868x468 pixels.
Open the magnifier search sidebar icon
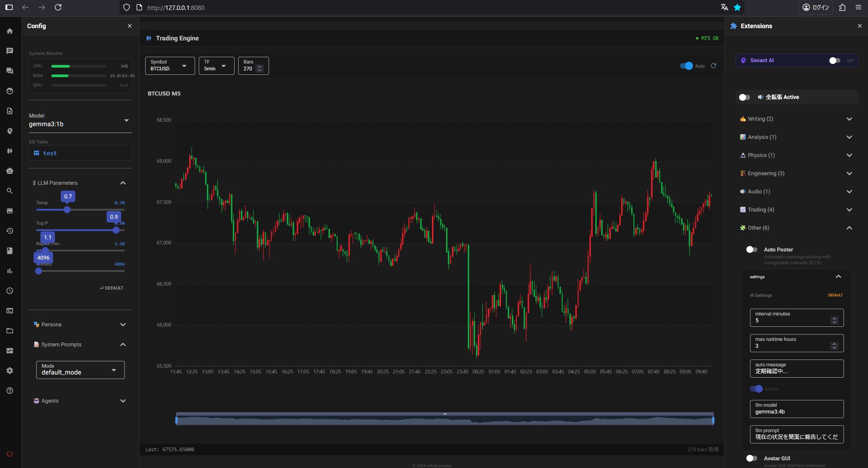click(10, 191)
